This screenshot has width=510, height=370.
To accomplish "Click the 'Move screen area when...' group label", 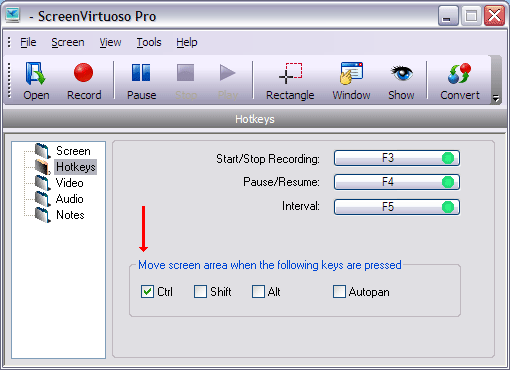I will pos(270,265).
